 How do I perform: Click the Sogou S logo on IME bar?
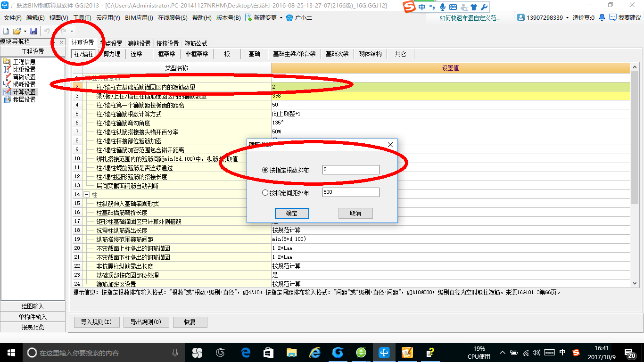(x=410, y=7)
